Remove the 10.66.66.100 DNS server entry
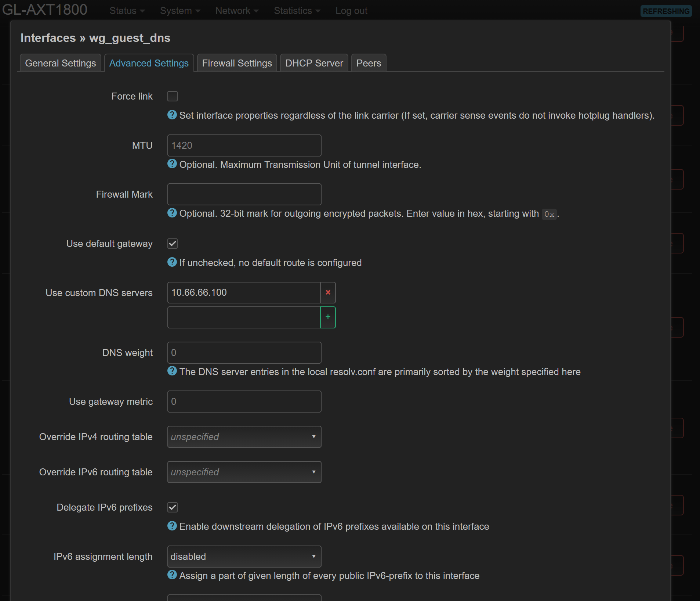The width and height of the screenshot is (700, 601). [x=328, y=292]
